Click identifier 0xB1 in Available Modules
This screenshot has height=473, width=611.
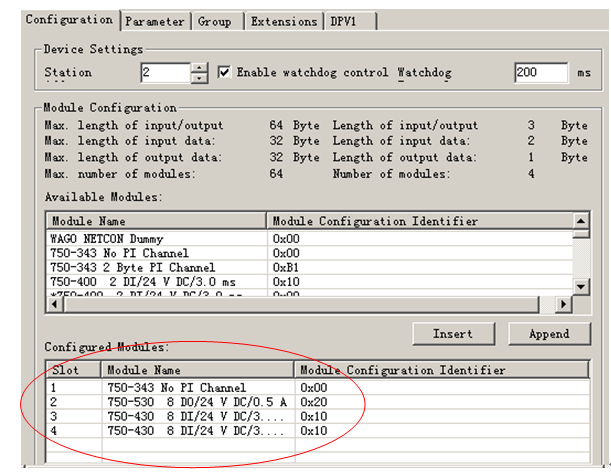click(286, 268)
